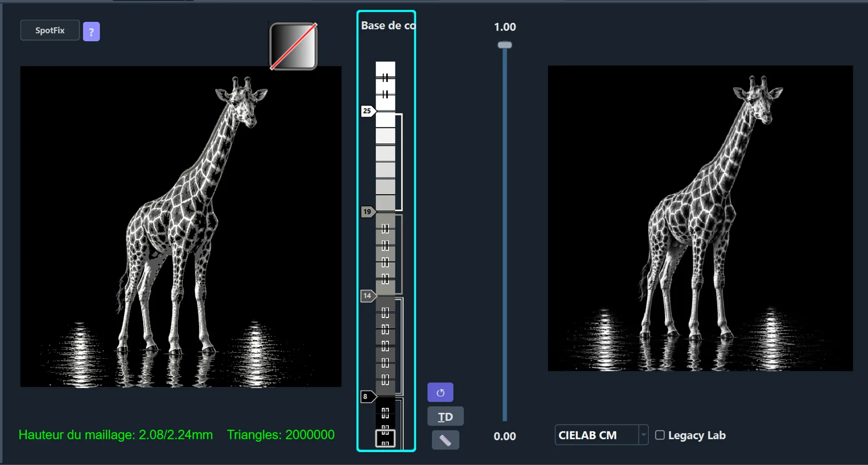The image size is (868, 465).
Task: Click the light gray filament segment bracket
Action: click(x=399, y=254)
